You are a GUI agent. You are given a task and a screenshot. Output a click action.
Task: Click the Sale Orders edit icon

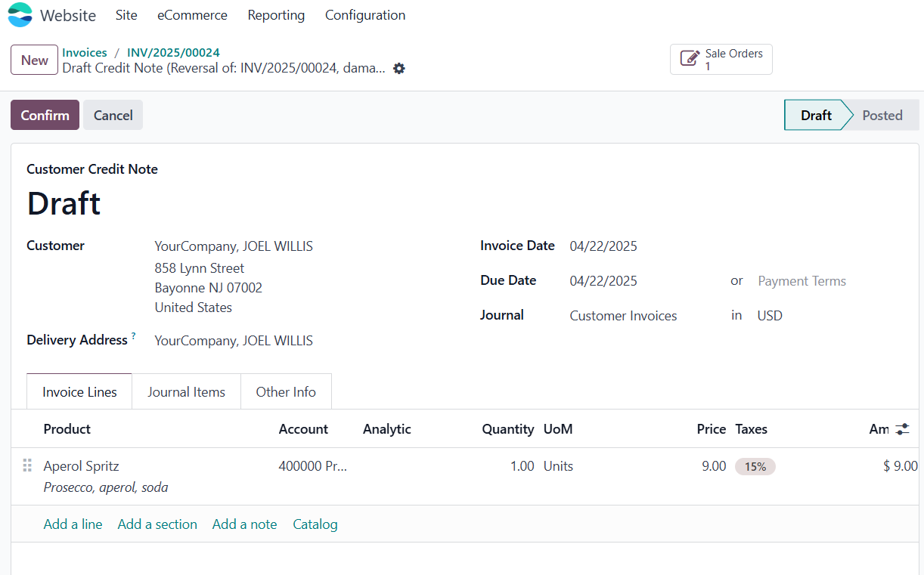click(x=690, y=59)
